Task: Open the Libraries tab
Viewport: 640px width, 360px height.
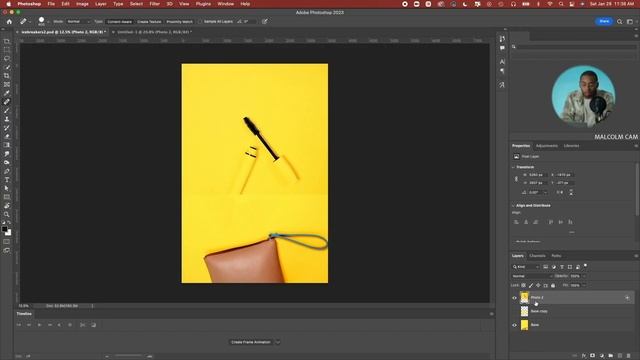Action: pos(571,146)
